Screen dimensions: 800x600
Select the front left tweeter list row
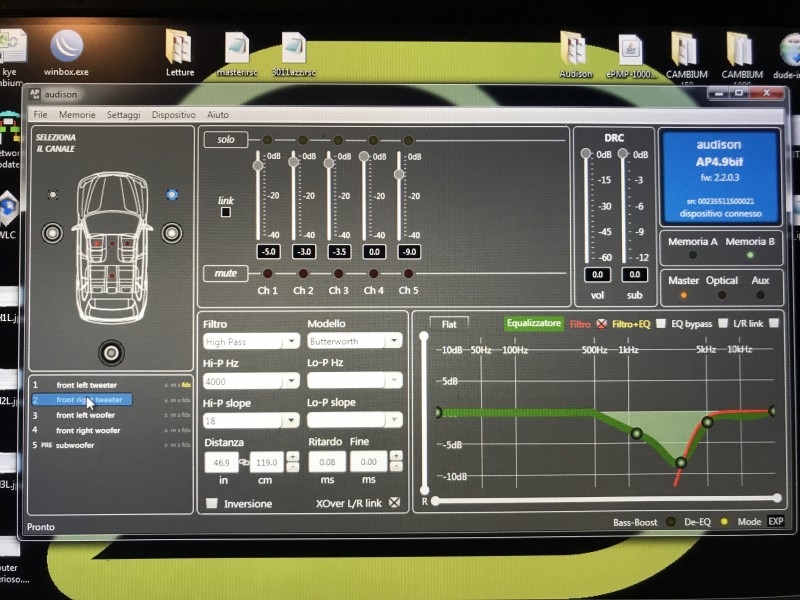(111, 385)
